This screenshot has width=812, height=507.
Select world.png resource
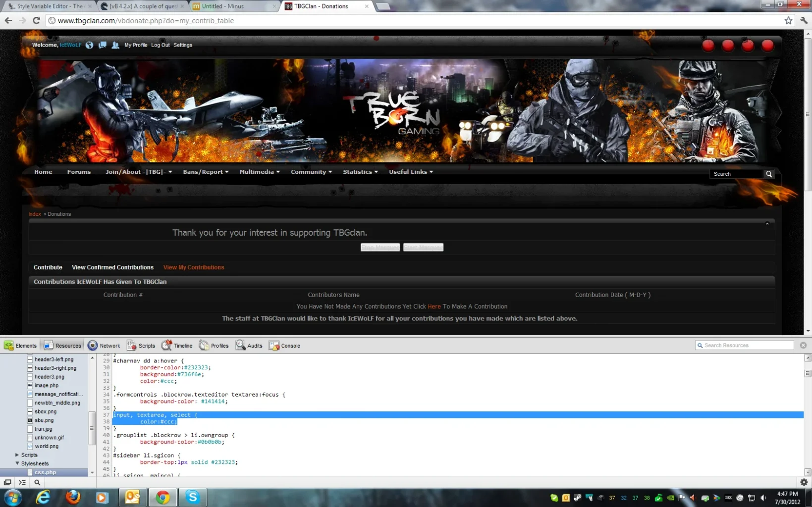pos(47,447)
